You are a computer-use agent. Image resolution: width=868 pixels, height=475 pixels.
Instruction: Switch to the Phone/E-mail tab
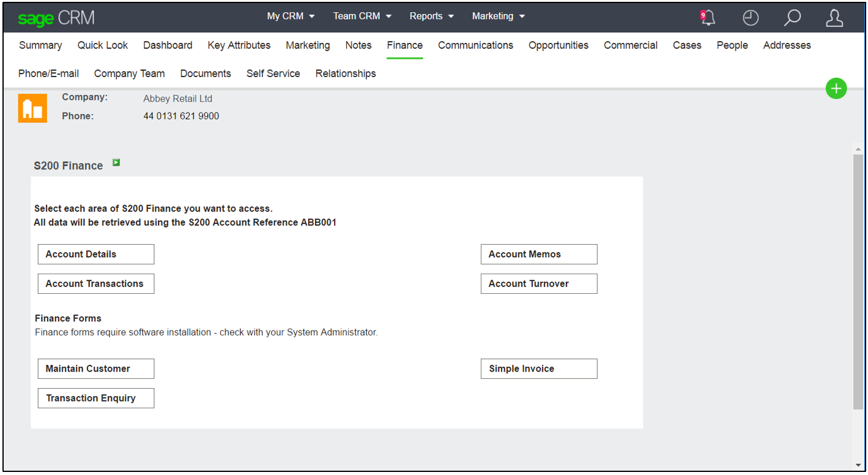[49, 73]
